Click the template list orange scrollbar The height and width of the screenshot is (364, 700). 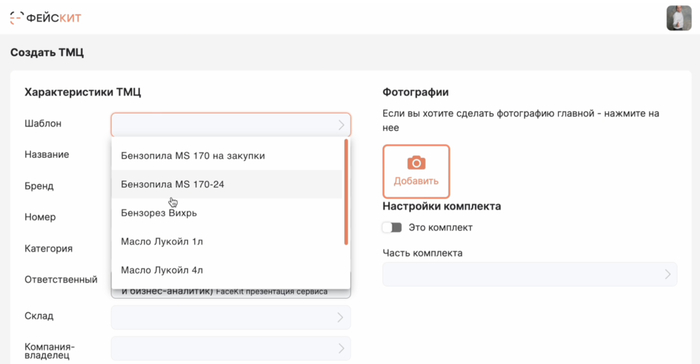pyautogui.click(x=346, y=192)
